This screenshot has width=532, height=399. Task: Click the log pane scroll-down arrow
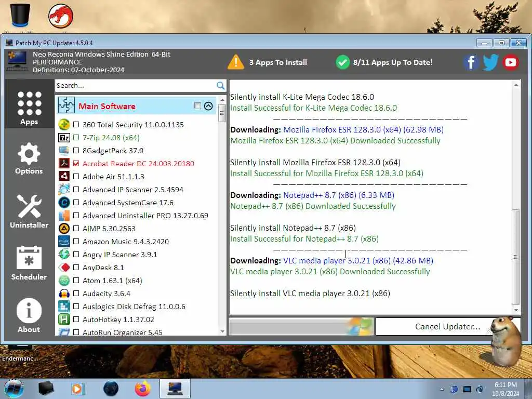(516, 310)
